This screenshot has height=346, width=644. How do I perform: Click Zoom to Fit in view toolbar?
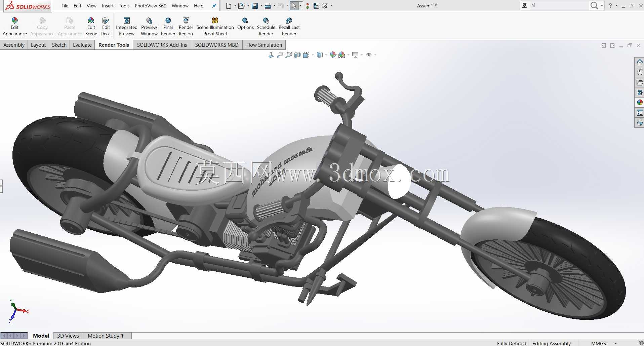coord(280,55)
